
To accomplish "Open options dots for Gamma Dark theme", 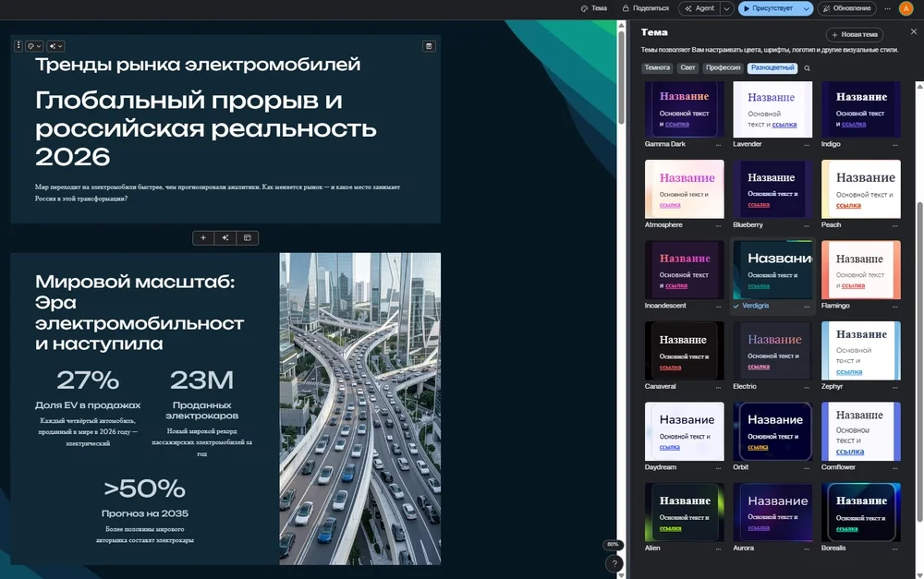I will [x=718, y=144].
